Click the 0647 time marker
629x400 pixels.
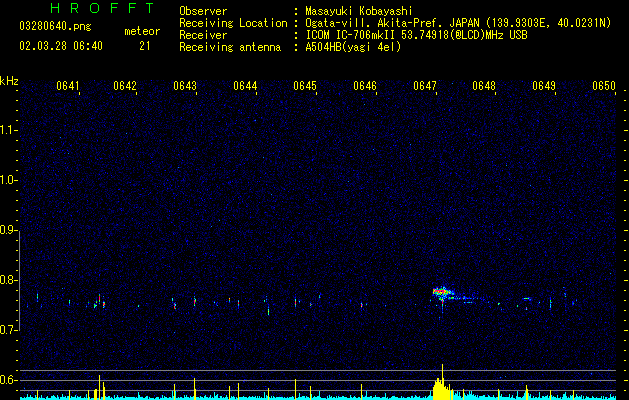click(x=425, y=86)
